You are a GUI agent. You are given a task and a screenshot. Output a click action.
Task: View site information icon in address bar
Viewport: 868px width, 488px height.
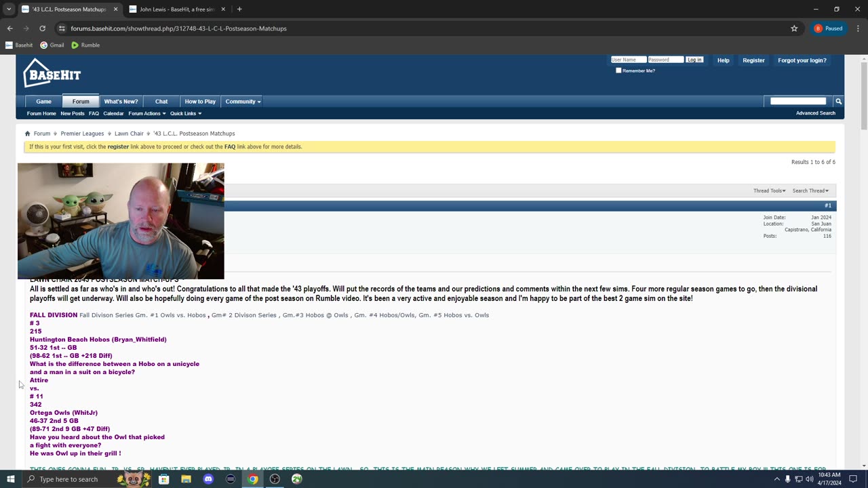pos(62,28)
